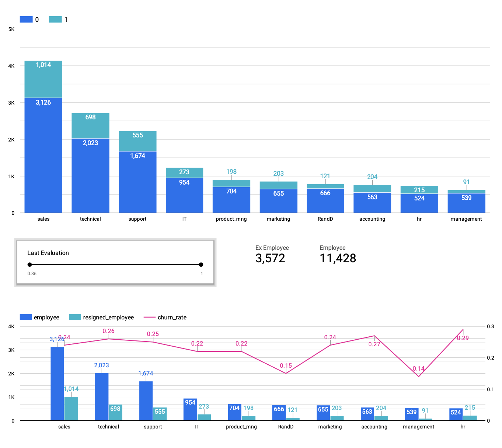Viewport: 502px width, 448px height.
Task: Click the churn_rate dip labeled 0.14 at management
Action: click(x=418, y=376)
